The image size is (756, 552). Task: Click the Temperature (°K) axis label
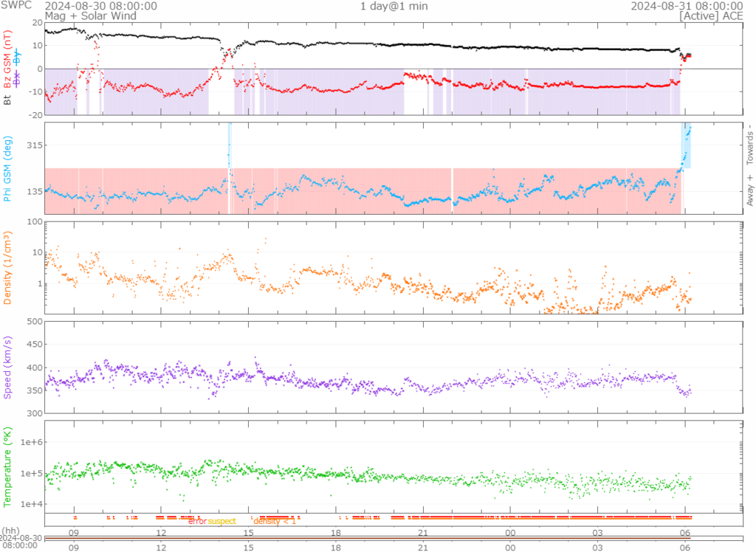point(7,465)
